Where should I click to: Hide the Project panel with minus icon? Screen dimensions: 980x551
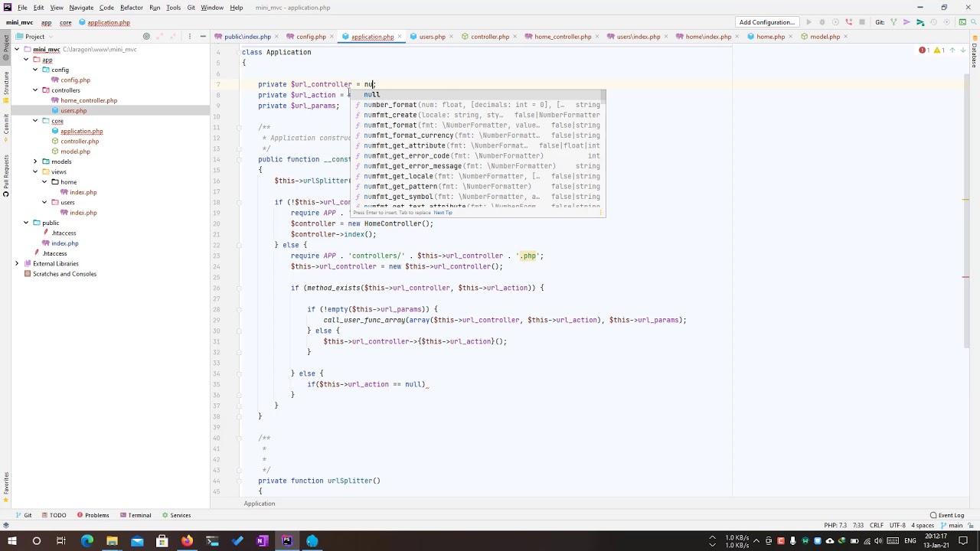pyautogui.click(x=203, y=37)
